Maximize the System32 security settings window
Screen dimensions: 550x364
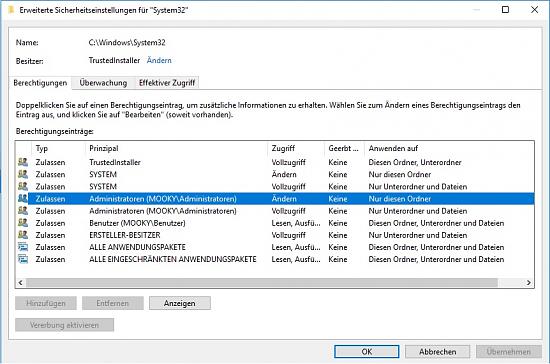505,9
